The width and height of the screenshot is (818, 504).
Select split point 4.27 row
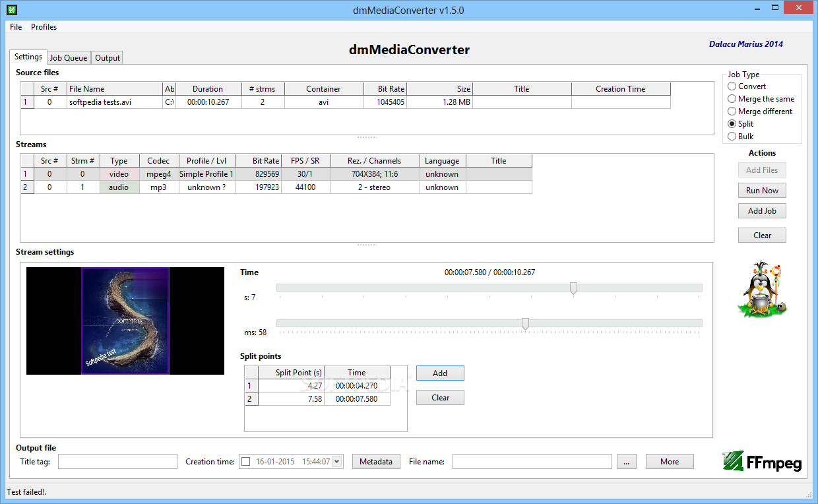318,386
